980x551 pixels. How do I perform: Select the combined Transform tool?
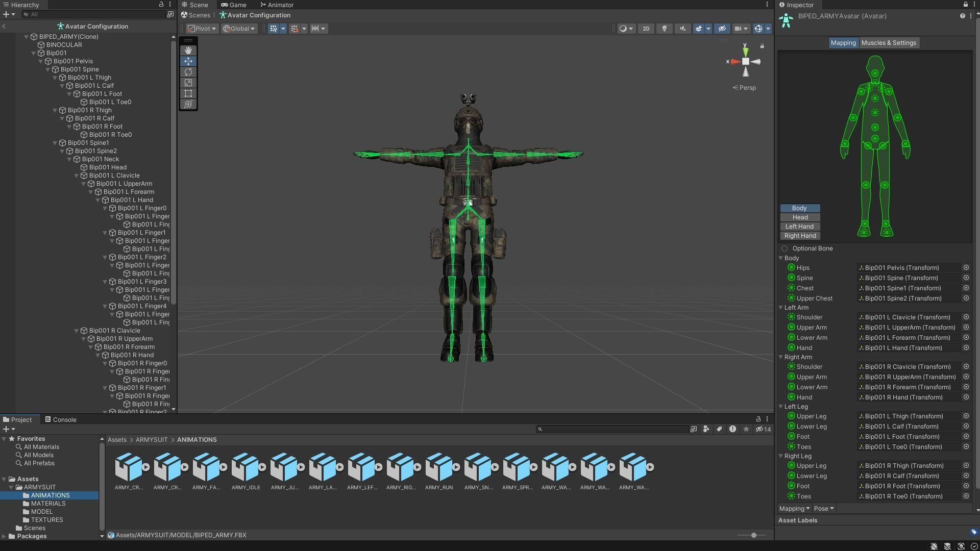click(188, 104)
